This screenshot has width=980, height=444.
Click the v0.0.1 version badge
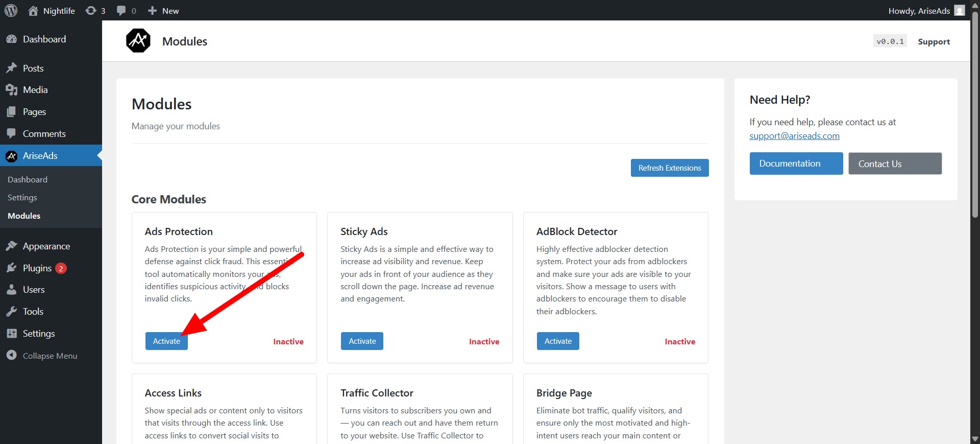point(890,41)
